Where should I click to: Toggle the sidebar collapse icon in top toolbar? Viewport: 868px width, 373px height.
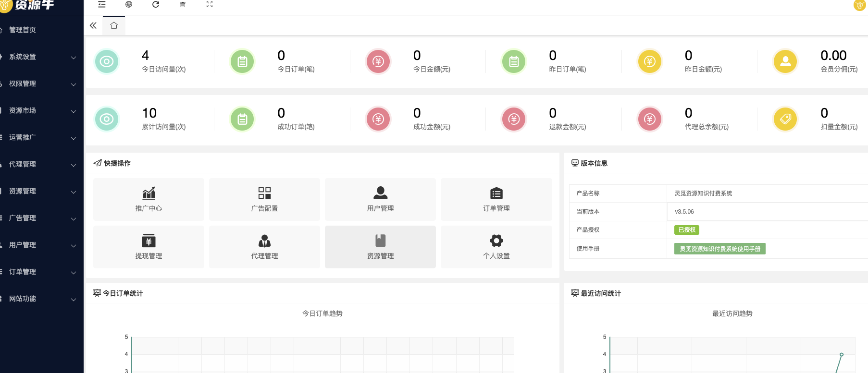click(102, 4)
